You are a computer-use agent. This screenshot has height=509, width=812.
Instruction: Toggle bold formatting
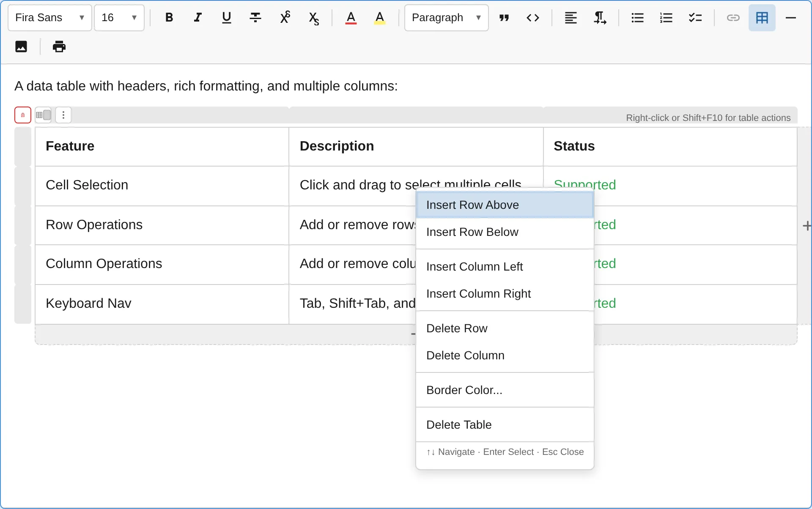[169, 17]
